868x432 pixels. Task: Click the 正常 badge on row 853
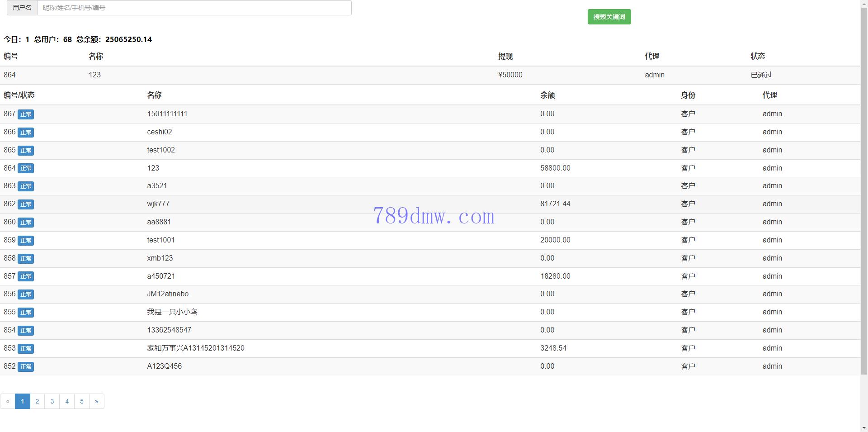pos(26,349)
